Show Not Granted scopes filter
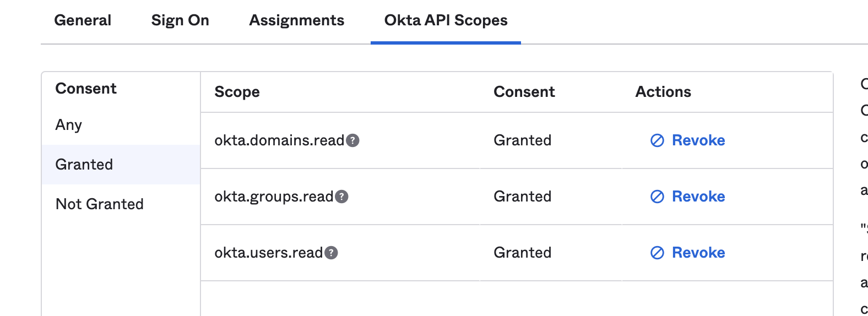Viewport: 868px width, 316px height. click(100, 204)
